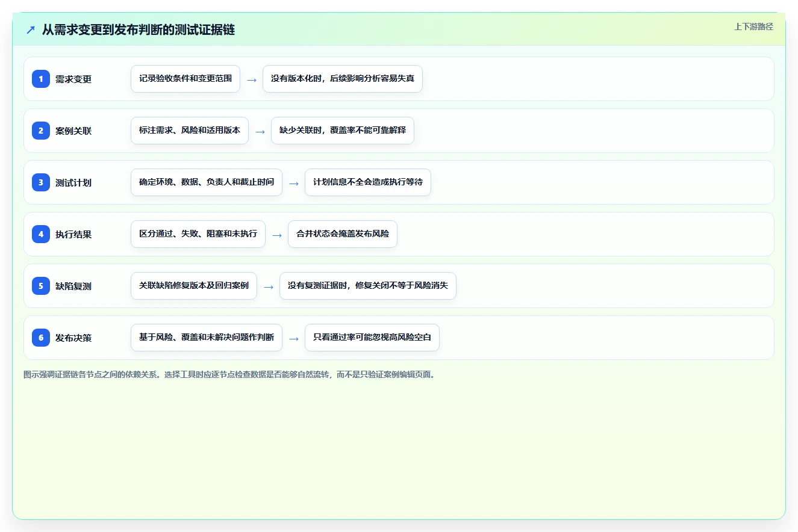Click the number 2 badge for 案例关联
Viewport: 798px width, 532px height.
[x=41, y=131]
